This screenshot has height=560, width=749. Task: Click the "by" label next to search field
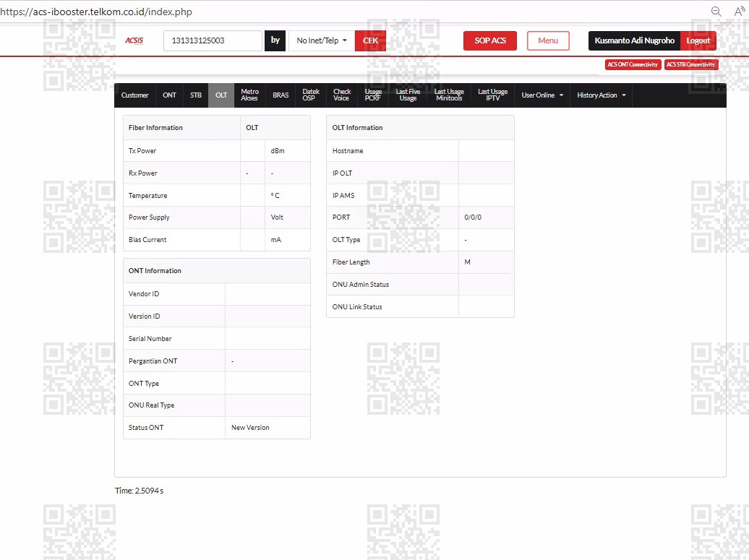tap(275, 40)
